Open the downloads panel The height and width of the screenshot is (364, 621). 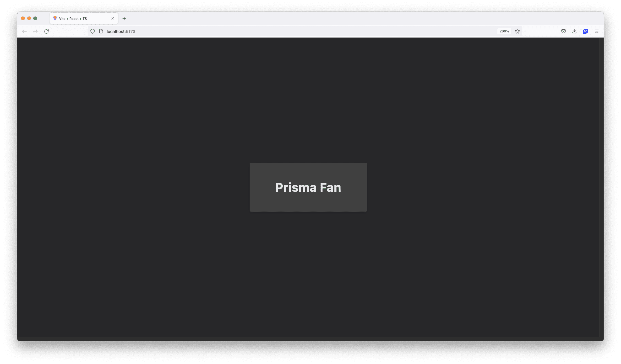574,31
